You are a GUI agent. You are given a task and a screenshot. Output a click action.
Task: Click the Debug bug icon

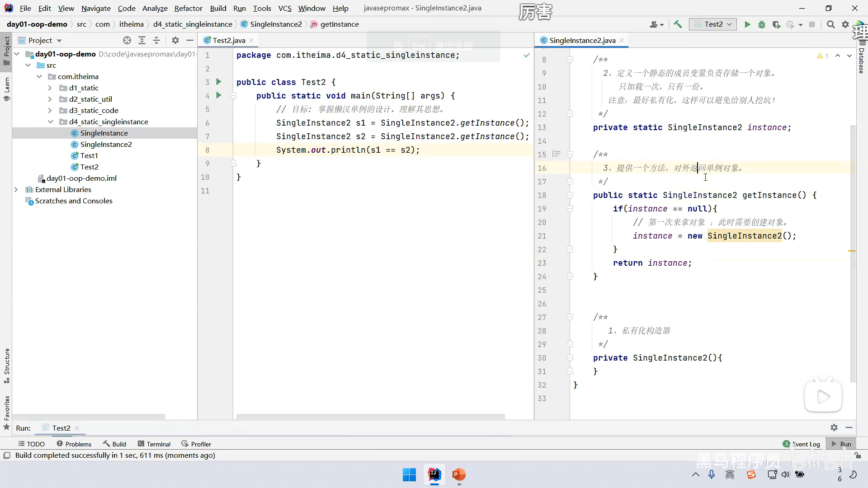(762, 24)
